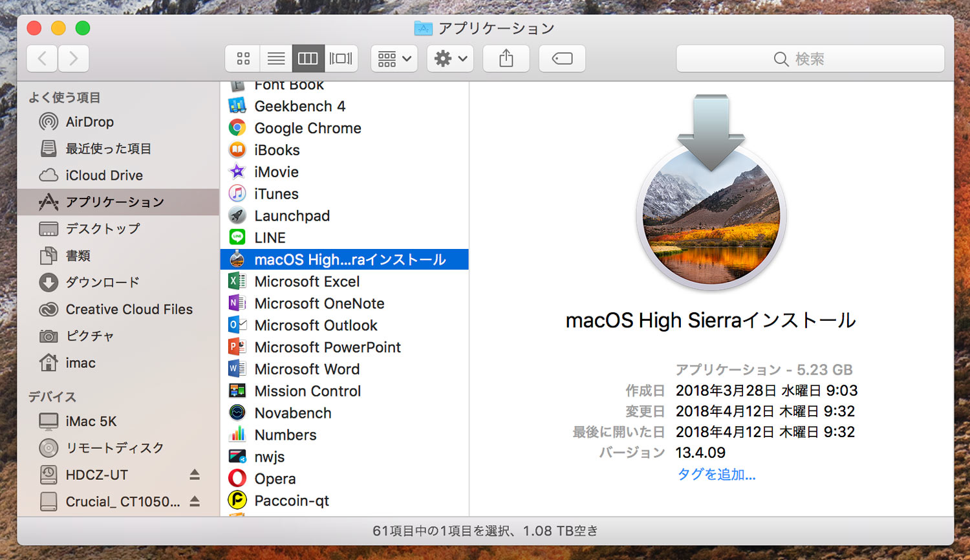
Task: Open the item arrangement dropdown
Action: (394, 59)
